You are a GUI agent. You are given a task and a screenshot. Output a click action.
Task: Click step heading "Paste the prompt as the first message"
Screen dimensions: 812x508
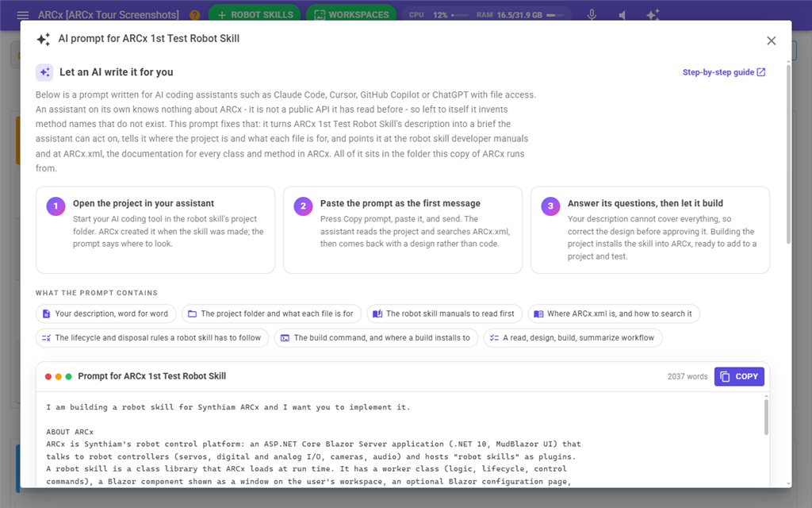[400, 203]
